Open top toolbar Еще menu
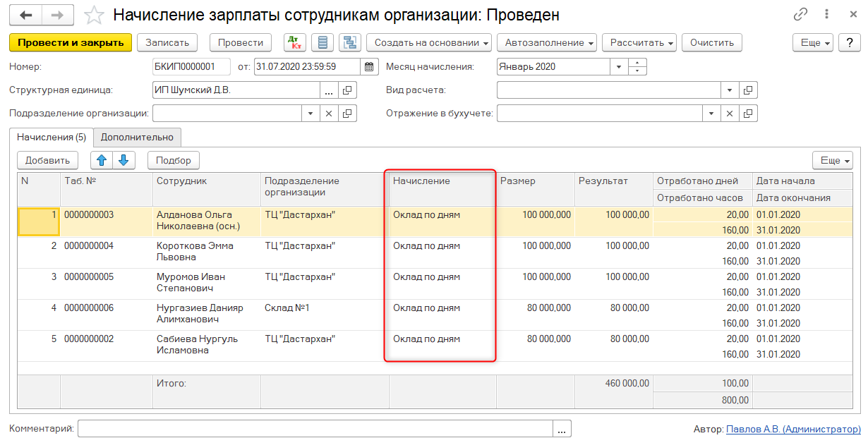Viewport: 868px width, 438px height. pyautogui.click(x=813, y=42)
